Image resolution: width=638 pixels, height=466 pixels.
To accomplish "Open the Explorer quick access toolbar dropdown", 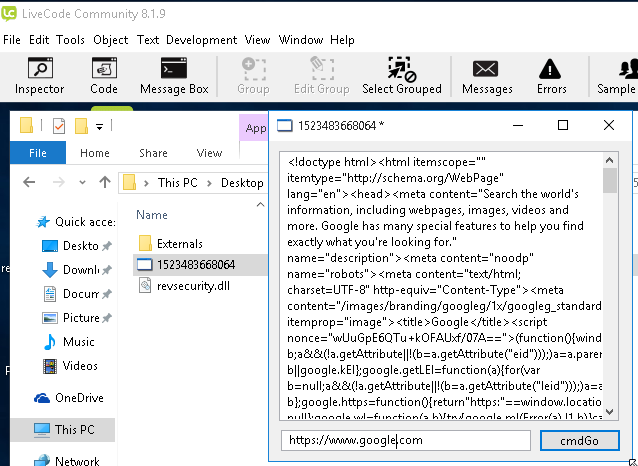I will pyautogui.click(x=100, y=127).
